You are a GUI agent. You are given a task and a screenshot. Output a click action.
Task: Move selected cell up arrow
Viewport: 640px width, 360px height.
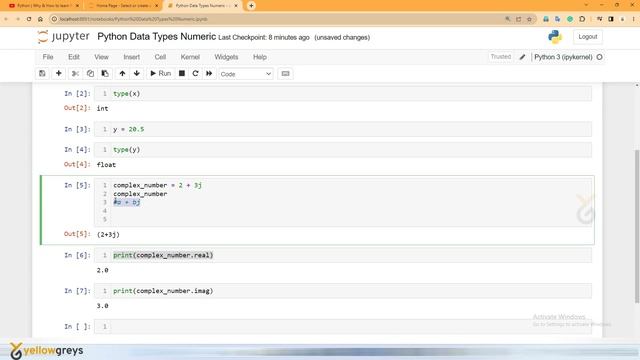(122, 73)
